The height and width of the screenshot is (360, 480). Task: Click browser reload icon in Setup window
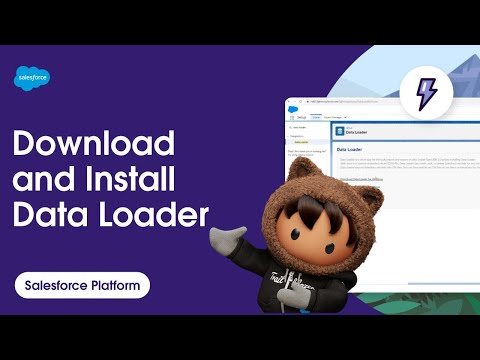click(301, 101)
